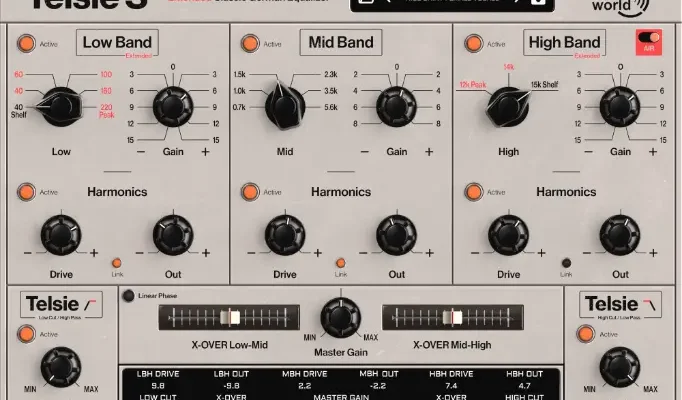Image resolution: width=682 pixels, height=400 pixels.
Task: Click the High Band Harmonics Out knob
Action: tap(620, 236)
